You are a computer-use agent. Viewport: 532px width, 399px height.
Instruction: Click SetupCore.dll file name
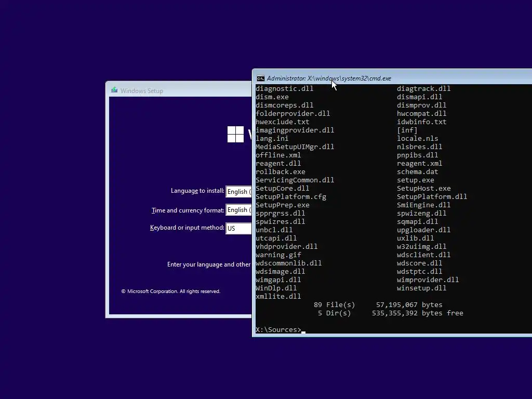[282, 188]
